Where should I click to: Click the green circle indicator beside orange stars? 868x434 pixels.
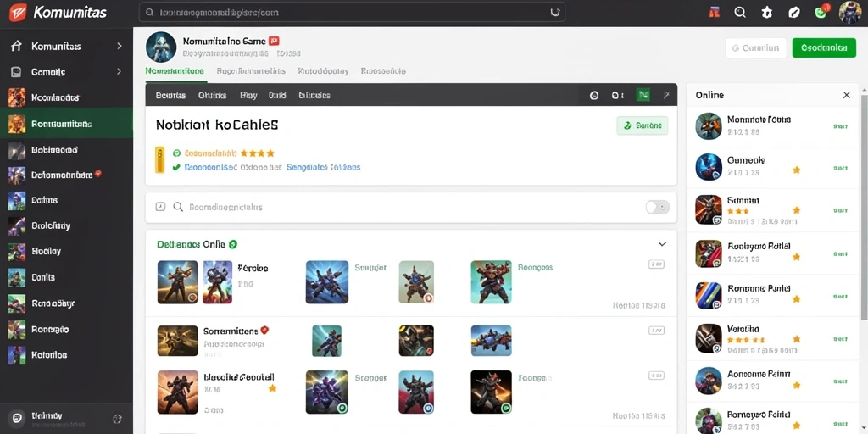pos(176,153)
